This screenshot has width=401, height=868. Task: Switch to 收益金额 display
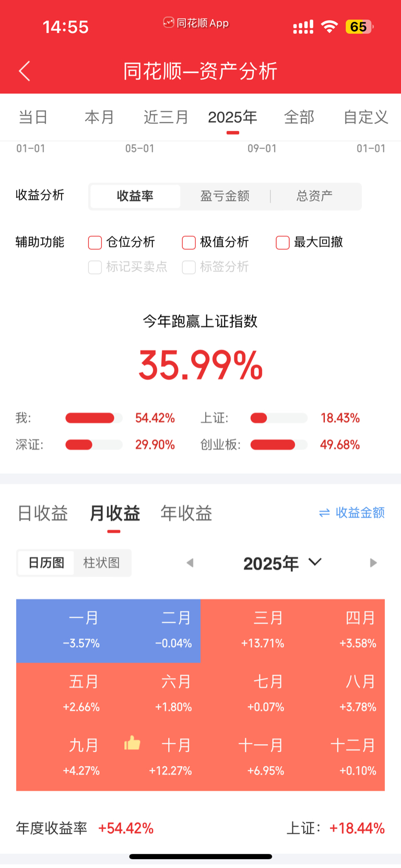[360, 513]
